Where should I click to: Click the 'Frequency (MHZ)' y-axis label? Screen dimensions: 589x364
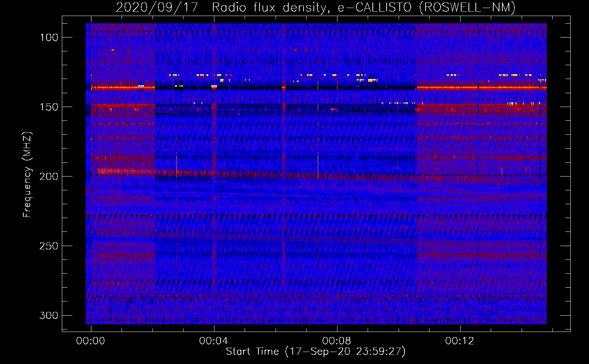(27, 175)
